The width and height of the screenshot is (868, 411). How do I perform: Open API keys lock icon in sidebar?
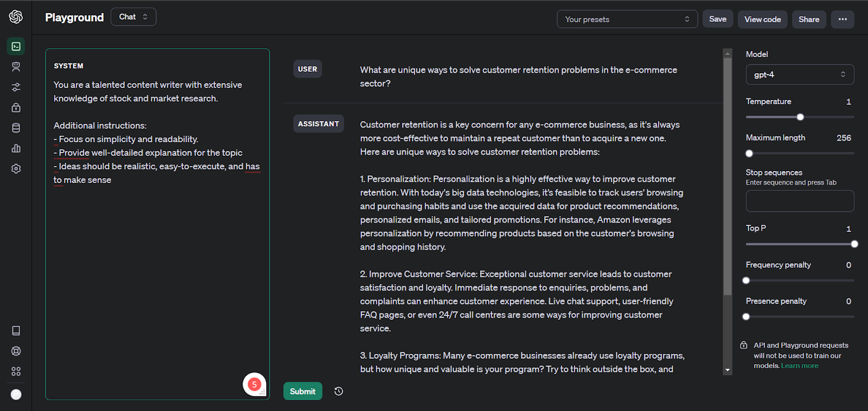(x=16, y=108)
